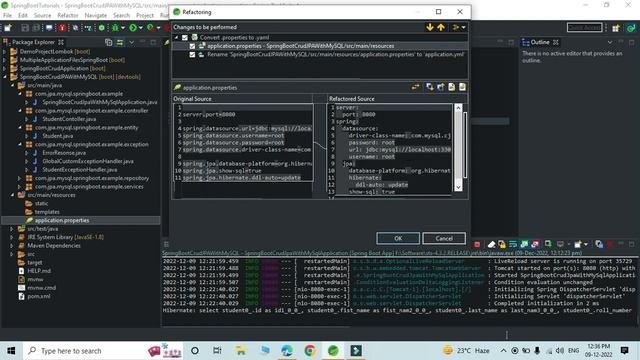Open the Edit menu
Screen dimensions: 640x360
pyautogui.click(x=22, y=15)
